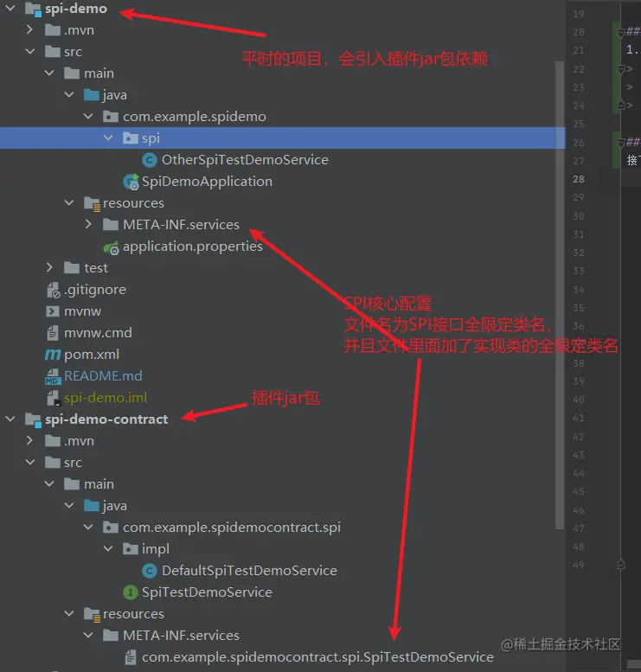
Task: Select application.properties in the tree
Action: click(193, 246)
